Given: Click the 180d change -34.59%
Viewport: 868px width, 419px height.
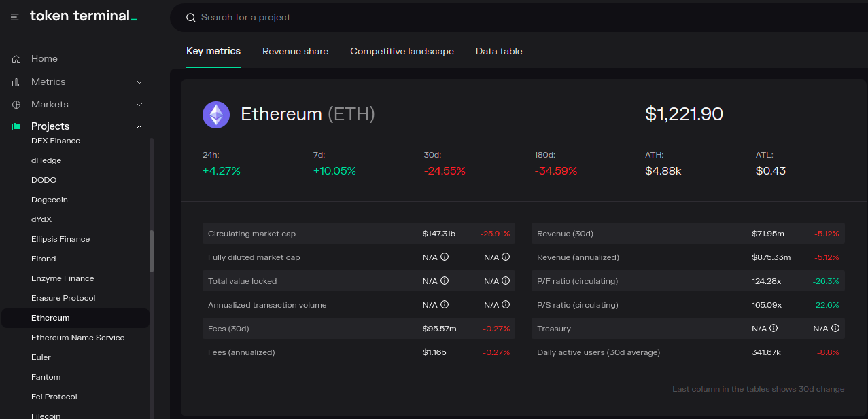Looking at the screenshot, I should click(x=555, y=171).
